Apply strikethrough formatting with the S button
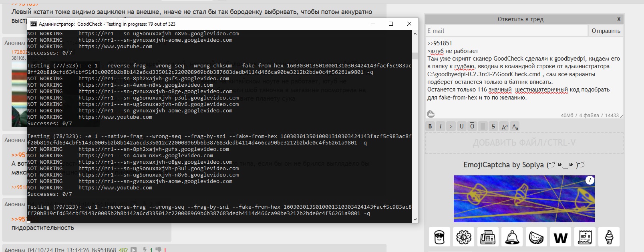The height and width of the screenshot is (252, 644). pyautogui.click(x=493, y=126)
